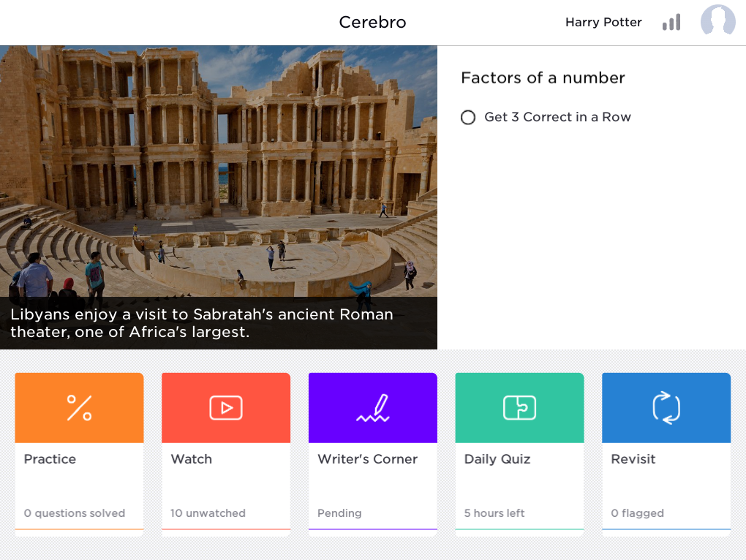746x560 pixels.
Task: Click the Pending status under Writer's Corner
Action: click(x=339, y=513)
